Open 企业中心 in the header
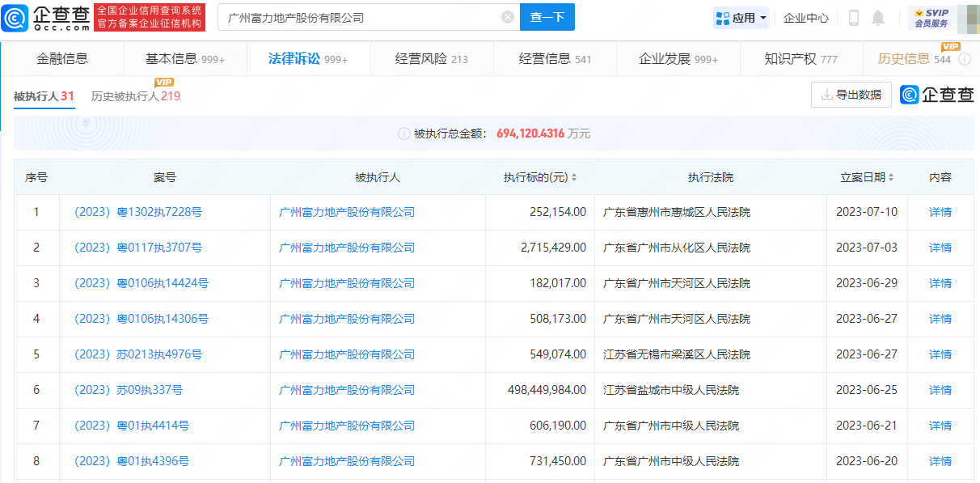The height and width of the screenshot is (483, 980). pos(805,18)
